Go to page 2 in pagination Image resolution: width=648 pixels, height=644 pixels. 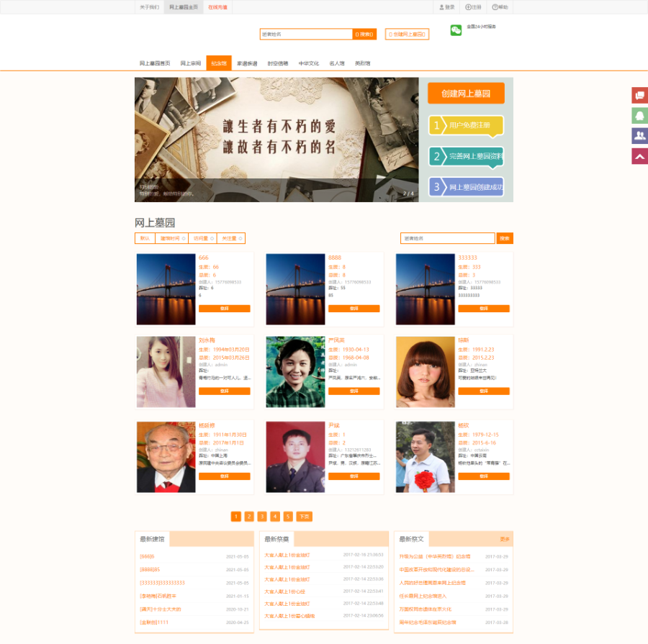[249, 517]
